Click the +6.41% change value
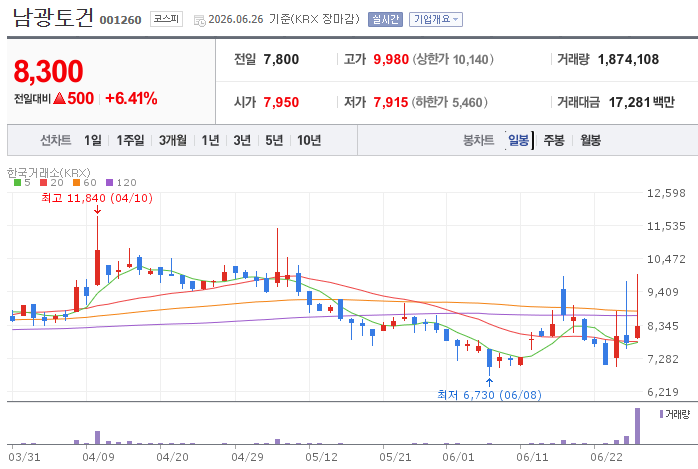Viewport: 698px width, 469px height. click(x=131, y=98)
